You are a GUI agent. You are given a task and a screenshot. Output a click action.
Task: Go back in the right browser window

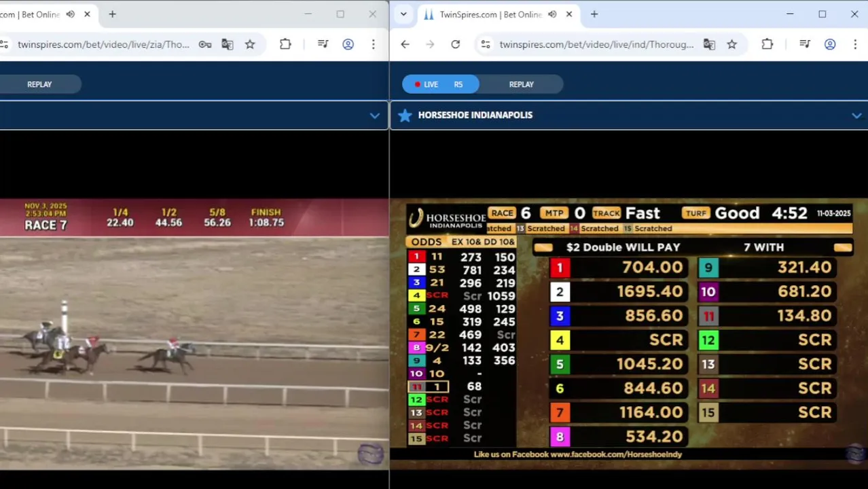pyautogui.click(x=405, y=44)
